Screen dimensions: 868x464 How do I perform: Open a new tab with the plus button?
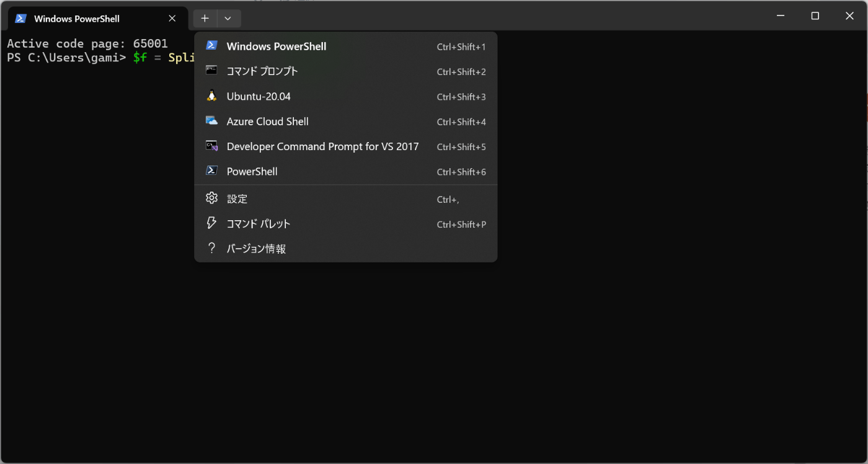pos(205,18)
